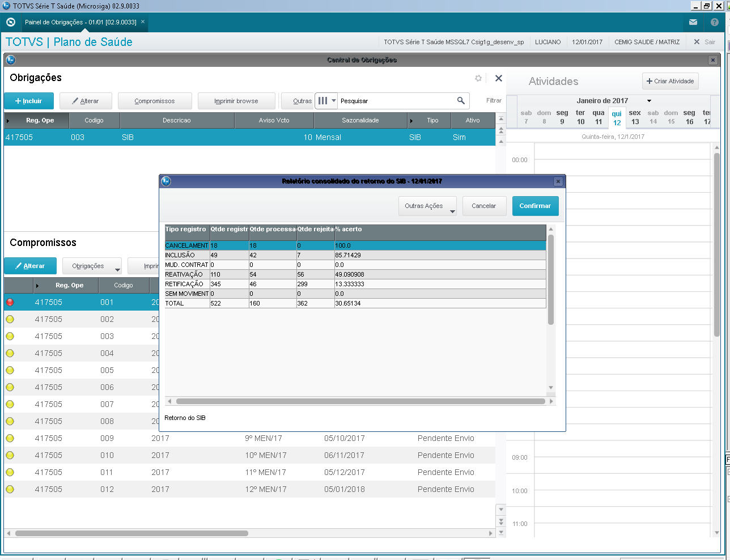The image size is (730, 560).
Task: Sort by Codigo column in Obrigações grid
Action: pyautogui.click(x=94, y=120)
